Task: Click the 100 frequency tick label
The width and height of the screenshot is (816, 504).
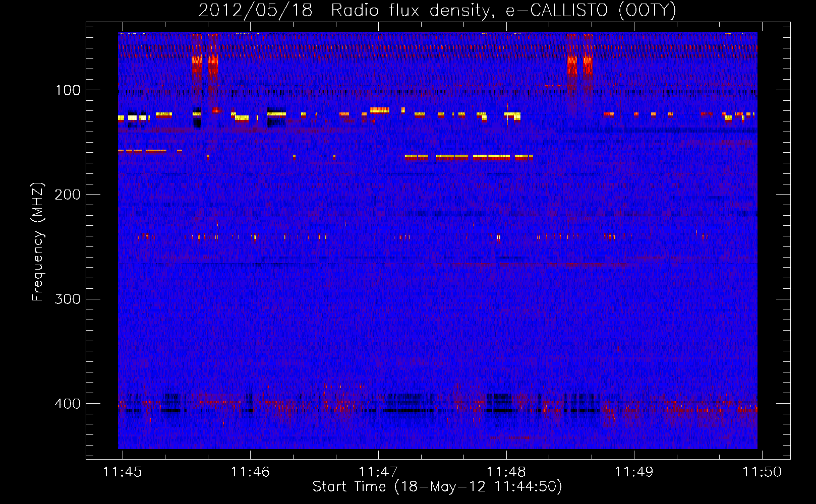Action: point(68,90)
